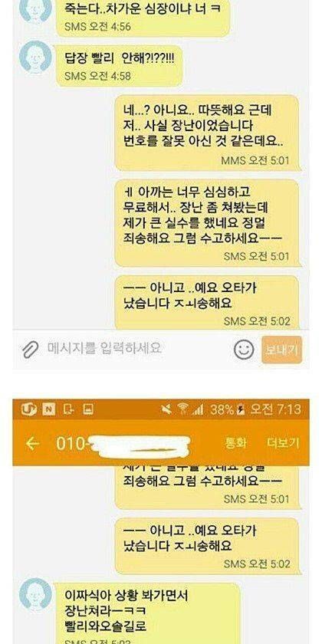
Task: Tap the picture notification icon in status bar
Action: point(88,409)
